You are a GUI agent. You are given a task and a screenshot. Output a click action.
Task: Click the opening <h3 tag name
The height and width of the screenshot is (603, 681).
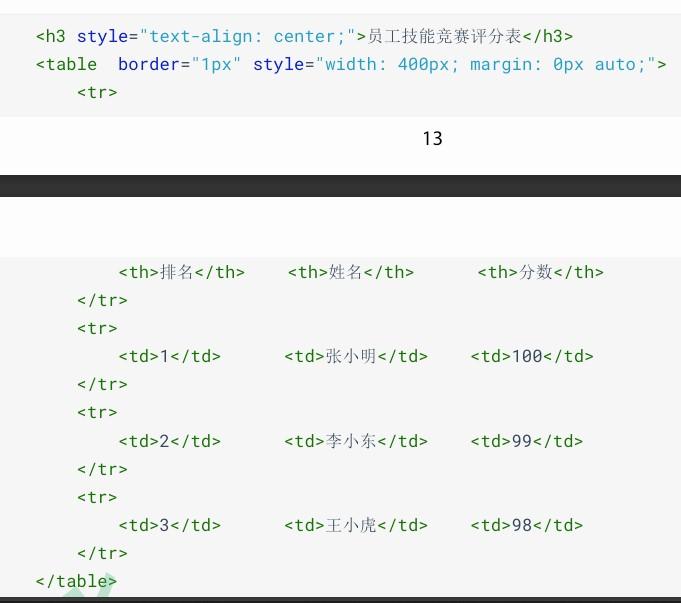pyautogui.click(x=50, y=36)
